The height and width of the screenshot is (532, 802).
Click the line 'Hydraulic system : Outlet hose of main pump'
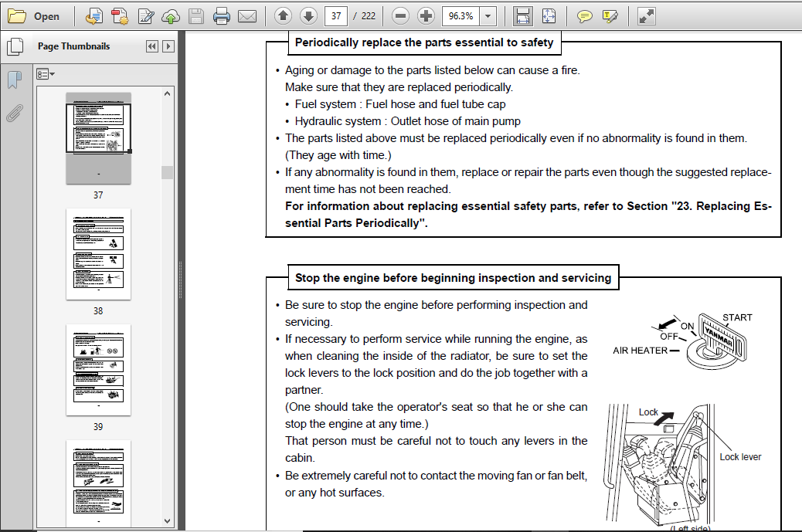pyautogui.click(x=408, y=121)
